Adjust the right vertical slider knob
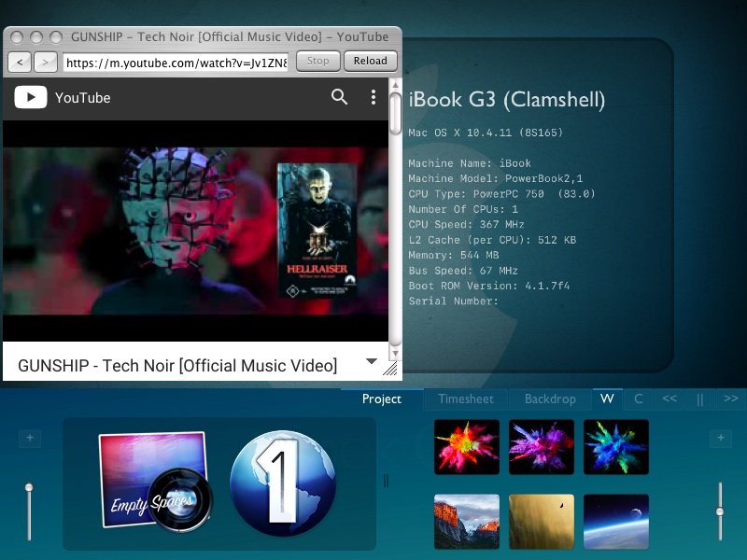 point(720,511)
